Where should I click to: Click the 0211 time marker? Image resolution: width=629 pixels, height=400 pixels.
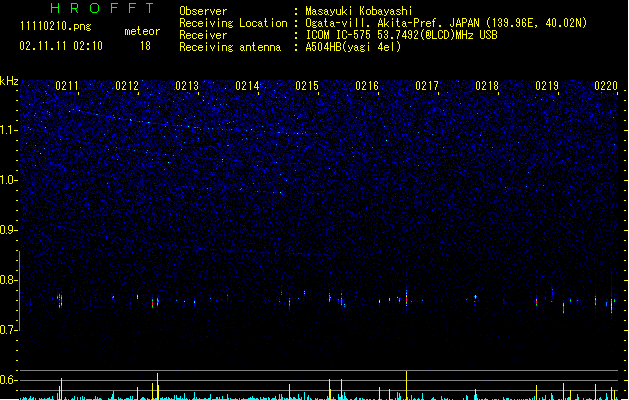pyautogui.click(x=67, y=86)
